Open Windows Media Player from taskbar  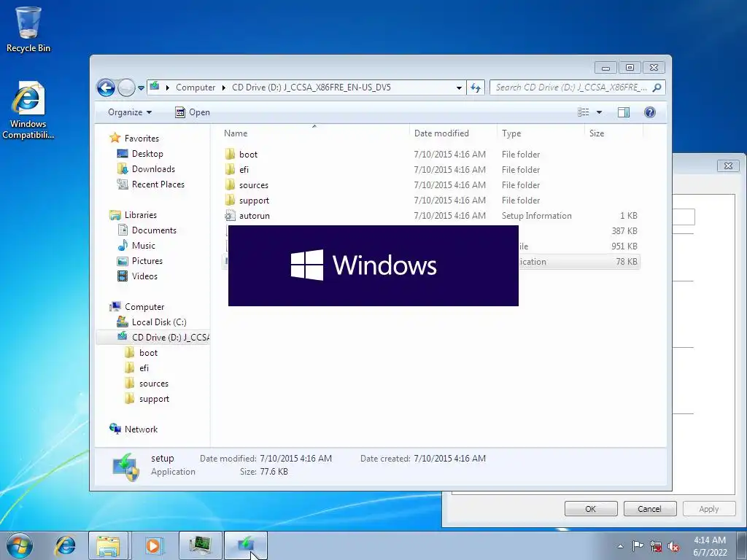pos(153,545)
